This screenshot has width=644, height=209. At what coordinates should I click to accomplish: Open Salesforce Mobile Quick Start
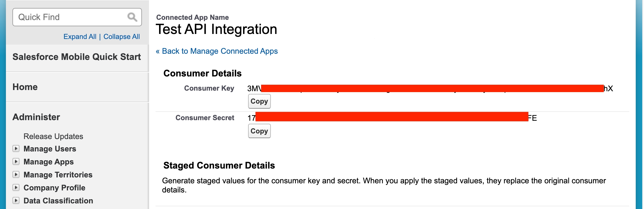77,57
